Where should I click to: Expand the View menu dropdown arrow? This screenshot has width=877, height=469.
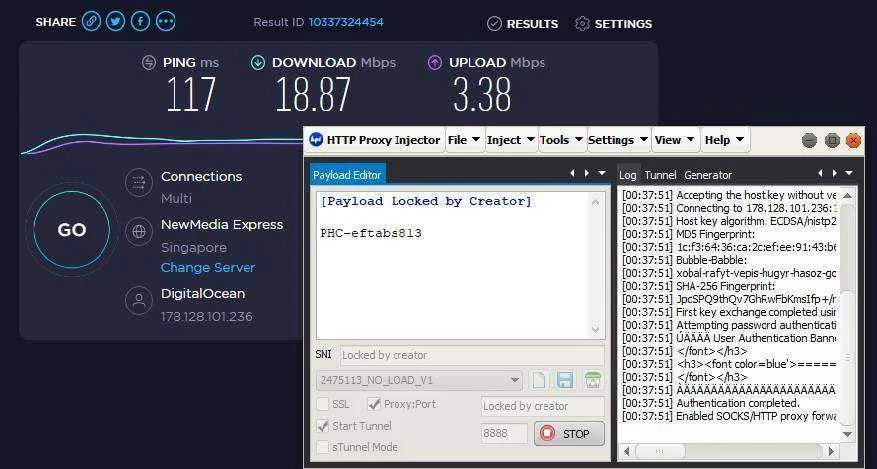click(691, 140)
